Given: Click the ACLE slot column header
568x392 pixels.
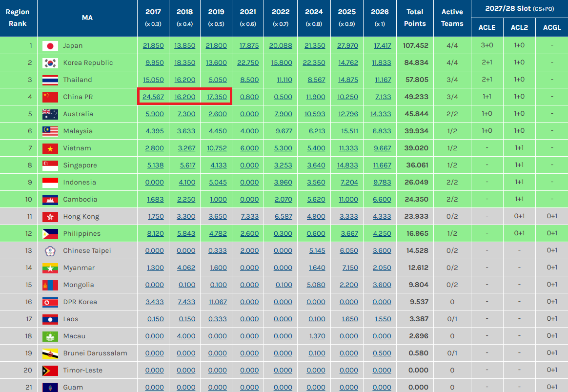Looking at the screenshot, I should (x=487, y=27).
